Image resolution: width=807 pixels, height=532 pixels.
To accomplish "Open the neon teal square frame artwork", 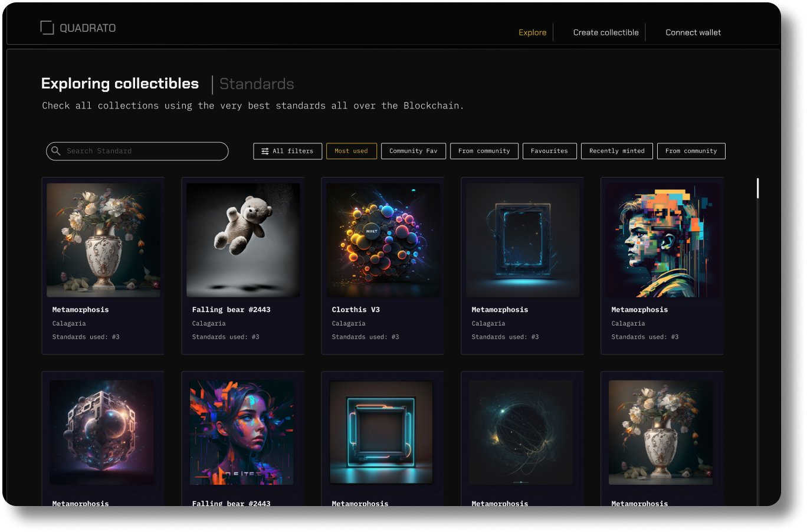I will click(x=382, y=432).
